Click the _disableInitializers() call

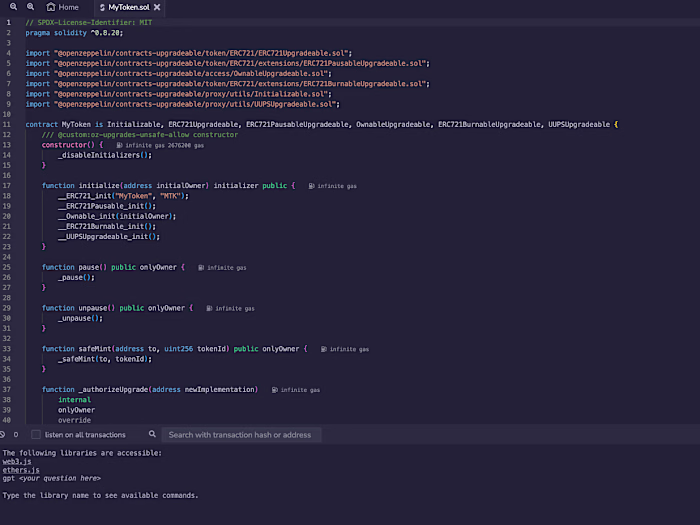(105, 155)
